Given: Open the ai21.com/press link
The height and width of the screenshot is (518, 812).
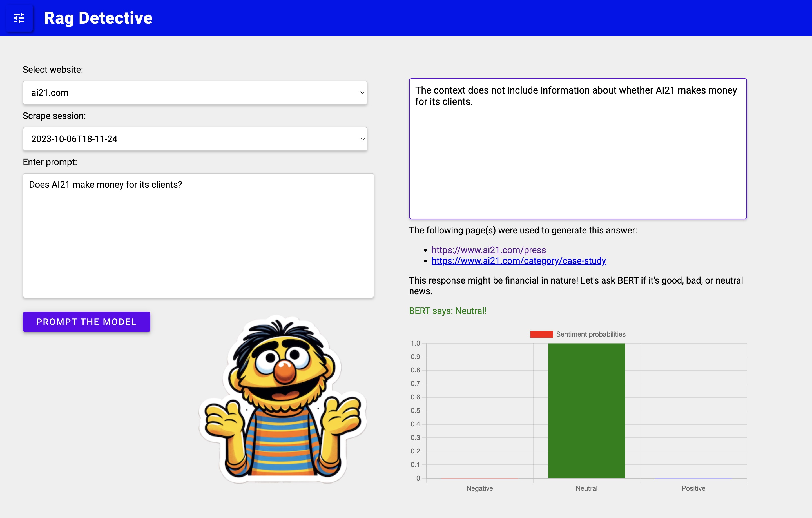Looking at the screenshot, I should (x=488, y=250).
